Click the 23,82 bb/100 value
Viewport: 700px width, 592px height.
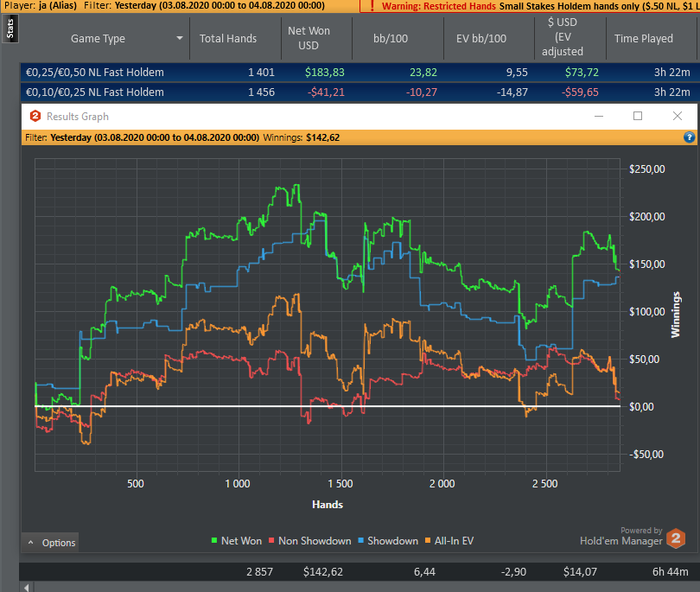[x=423, y=72]
